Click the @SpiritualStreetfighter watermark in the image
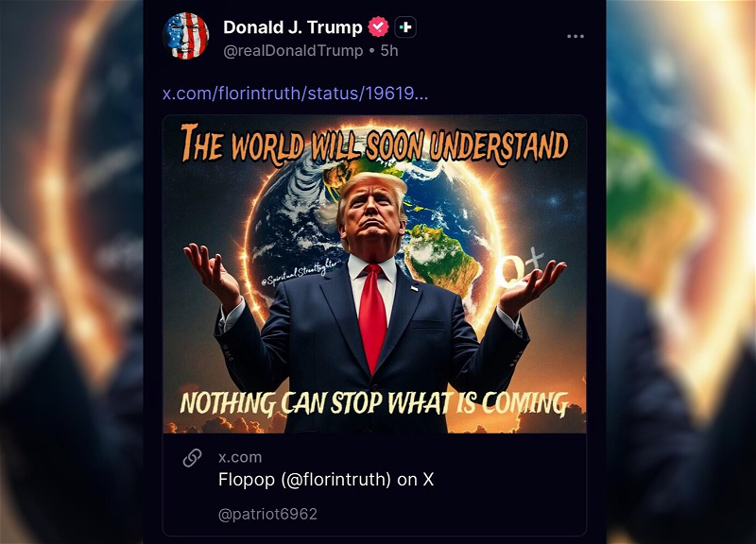 point(299,272)
